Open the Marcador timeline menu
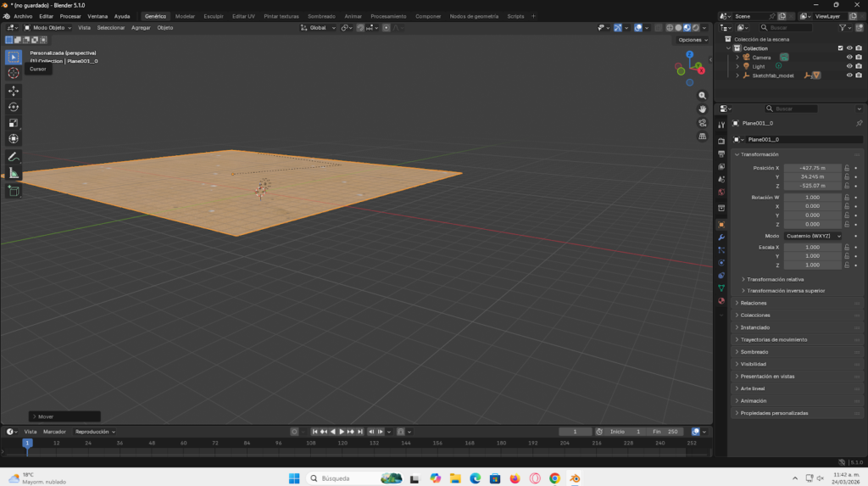This screenshot has height=486, width=868. (x=54, y=432)
